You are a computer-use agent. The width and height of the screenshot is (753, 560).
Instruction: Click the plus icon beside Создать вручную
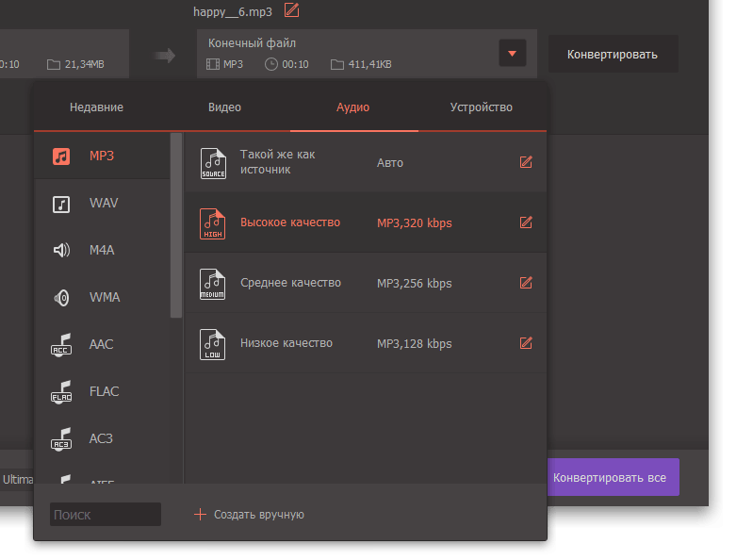click(x=200, y=515)
